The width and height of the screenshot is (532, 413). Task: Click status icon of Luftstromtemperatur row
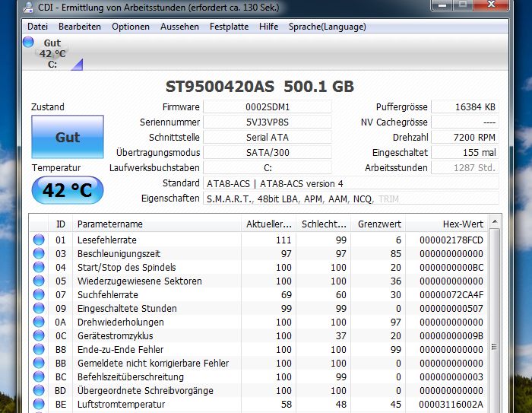point(39,404)
